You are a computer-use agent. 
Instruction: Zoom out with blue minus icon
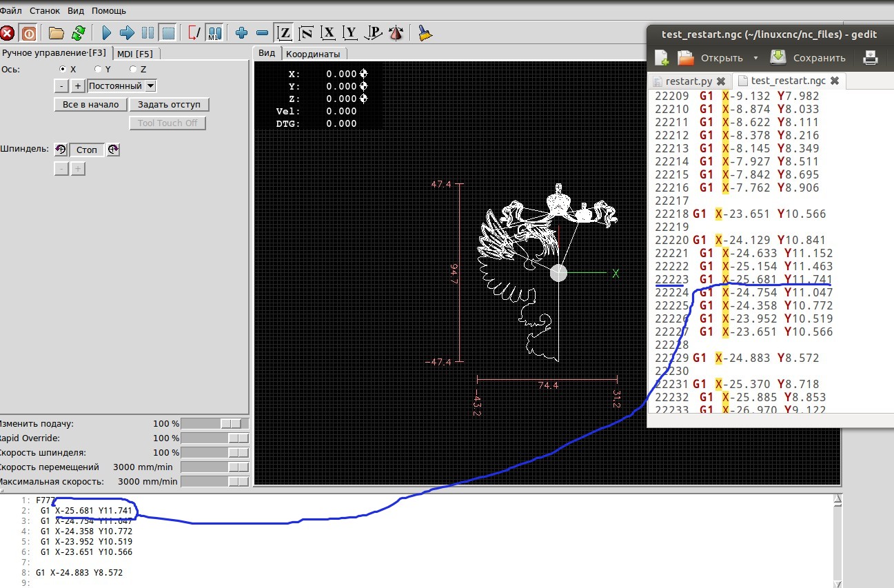(x=262, y=32)
